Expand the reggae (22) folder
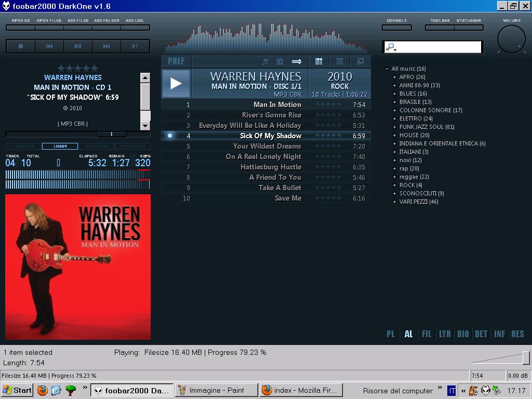532x399 pixels. tap(395, 177)
